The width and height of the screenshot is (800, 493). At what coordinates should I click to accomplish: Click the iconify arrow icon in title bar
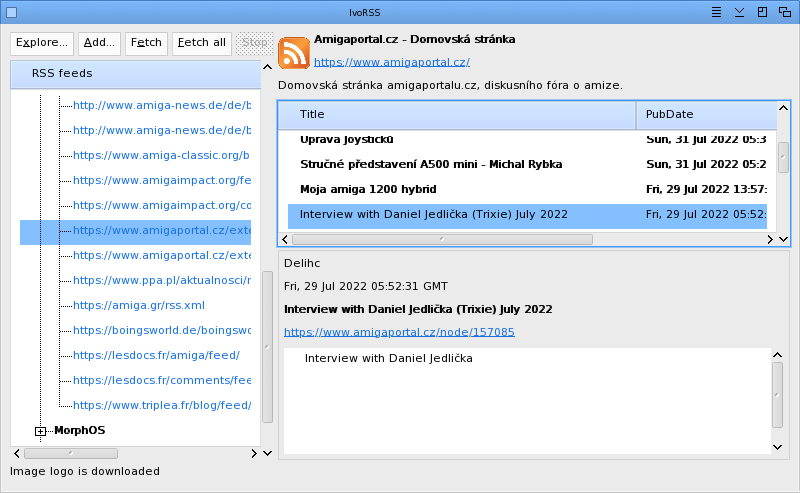coord(740,12)
